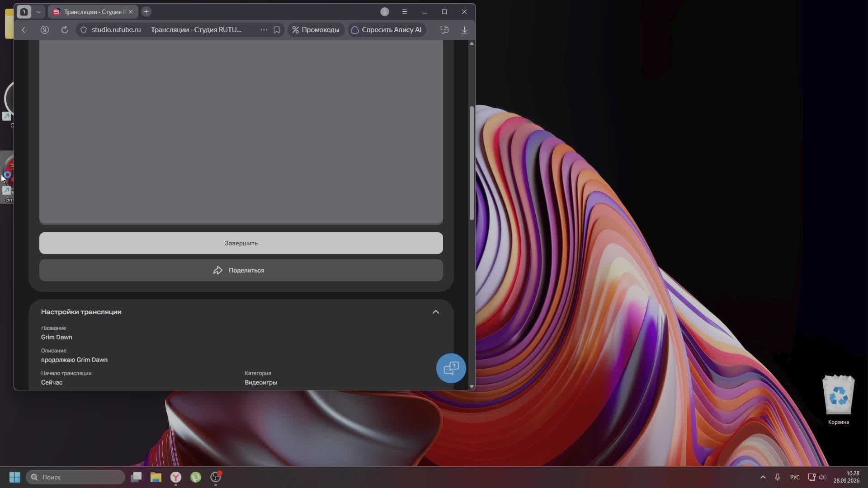Show hidden system tray icons
Screen dimensions: 868x488
(x=763, y=477)
